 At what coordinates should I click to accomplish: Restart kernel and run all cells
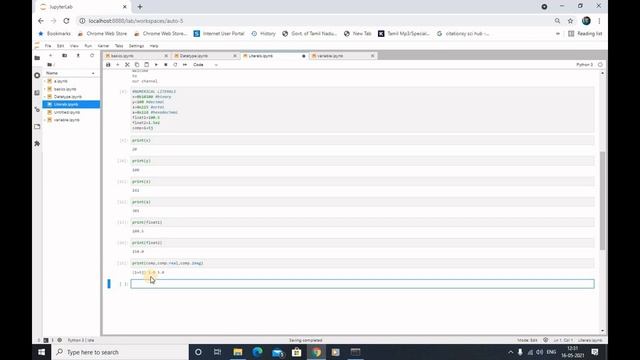185,65
